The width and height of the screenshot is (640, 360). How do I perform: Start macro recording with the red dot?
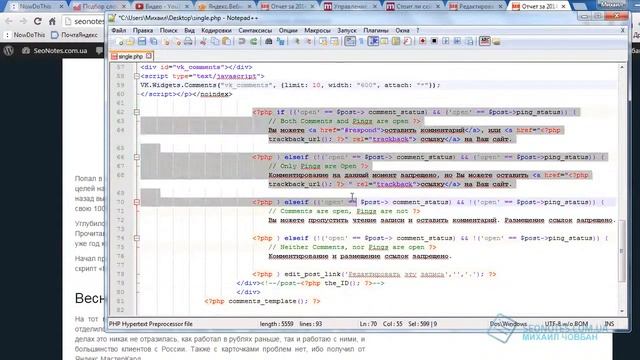tap(422, 42)
